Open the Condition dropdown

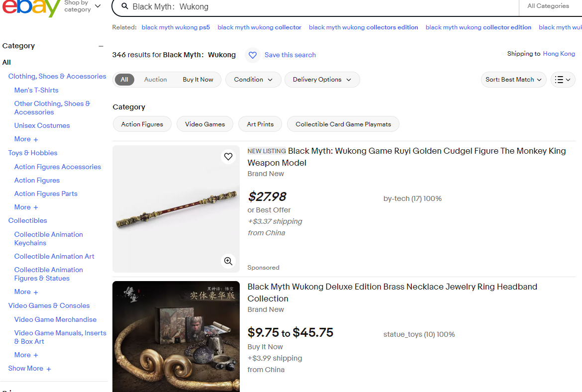253,80
